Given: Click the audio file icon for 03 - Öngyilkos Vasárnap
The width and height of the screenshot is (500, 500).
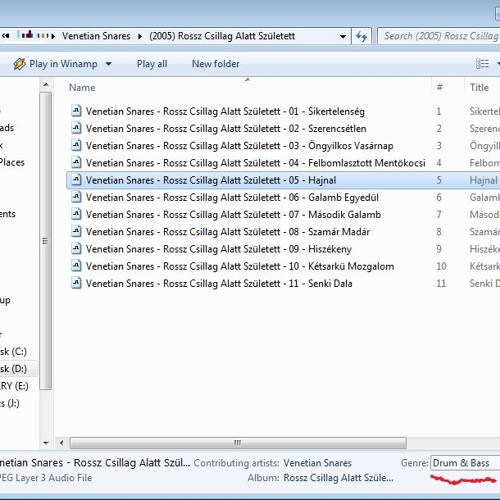Looking at the screenshot, I should [76, 145].
